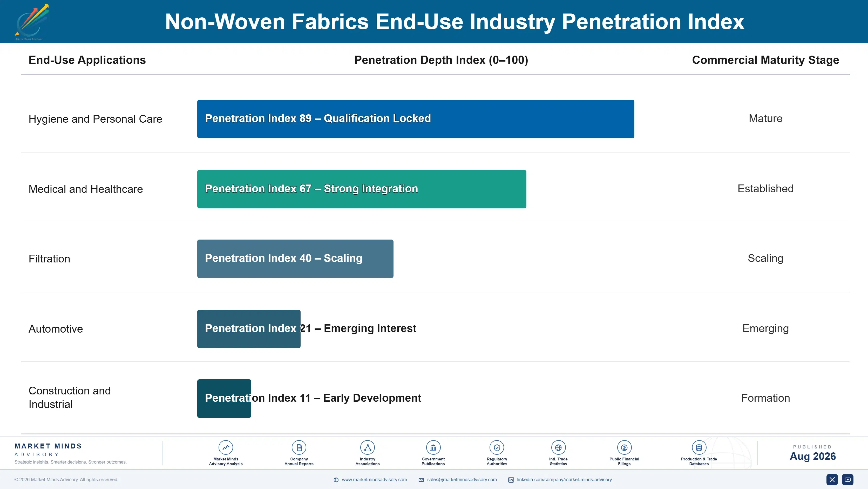The image size is (868, 489).
Task: Click the Emerging maturity stage text
Action: point(765,328)
